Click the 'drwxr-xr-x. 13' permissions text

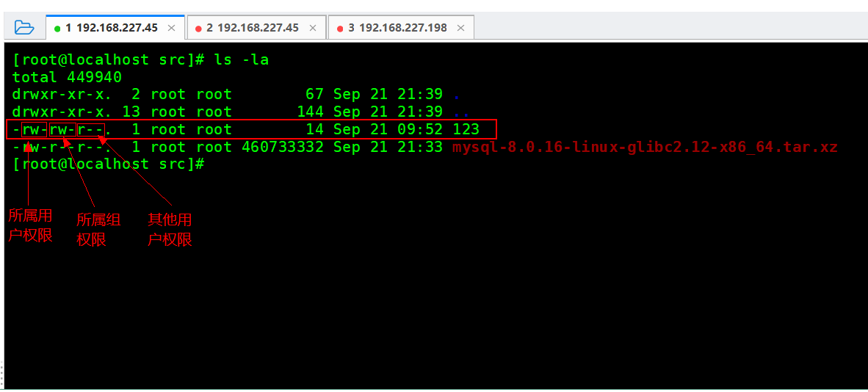[x=76, y=112]
